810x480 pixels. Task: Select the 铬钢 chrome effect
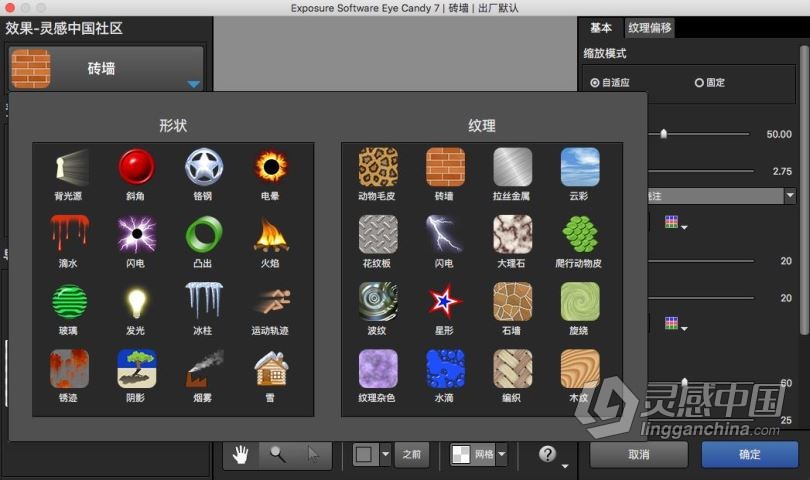[x=204, y=167]
